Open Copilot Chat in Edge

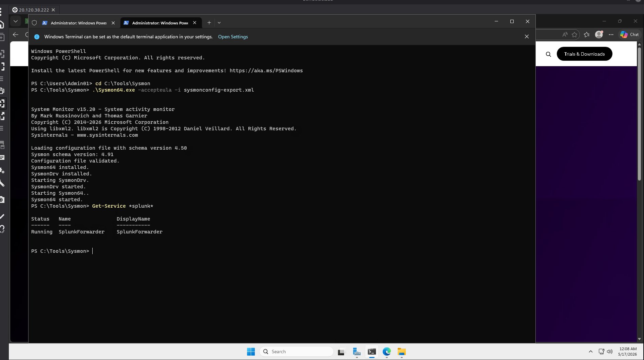pos(629,34)
